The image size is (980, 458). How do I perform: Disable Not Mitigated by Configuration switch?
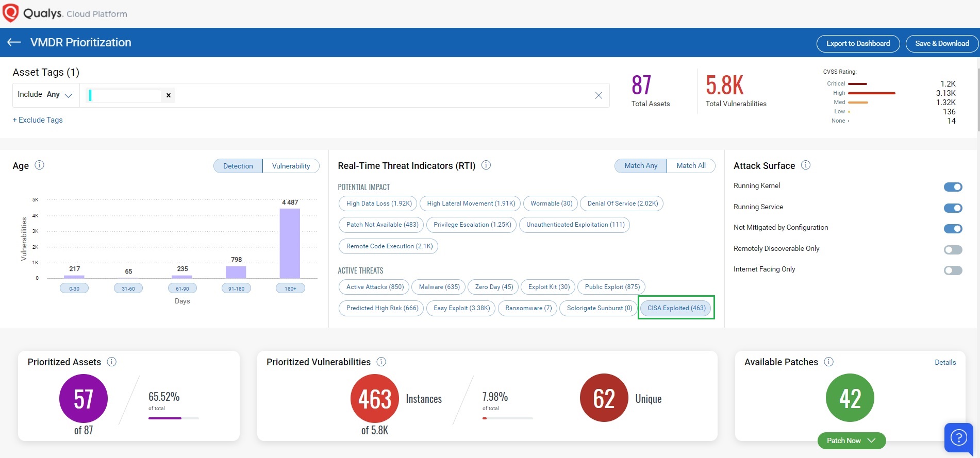tap(953, 228)
